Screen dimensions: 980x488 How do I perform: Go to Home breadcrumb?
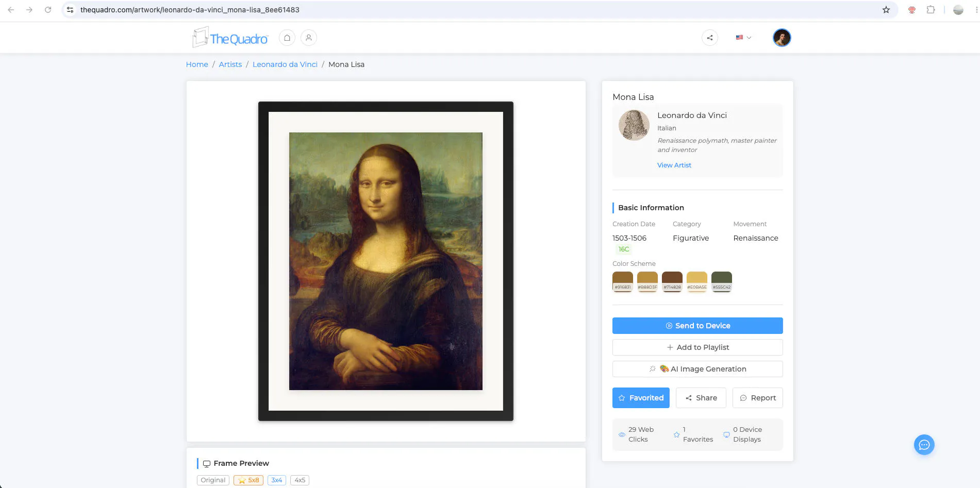[197, 64]
